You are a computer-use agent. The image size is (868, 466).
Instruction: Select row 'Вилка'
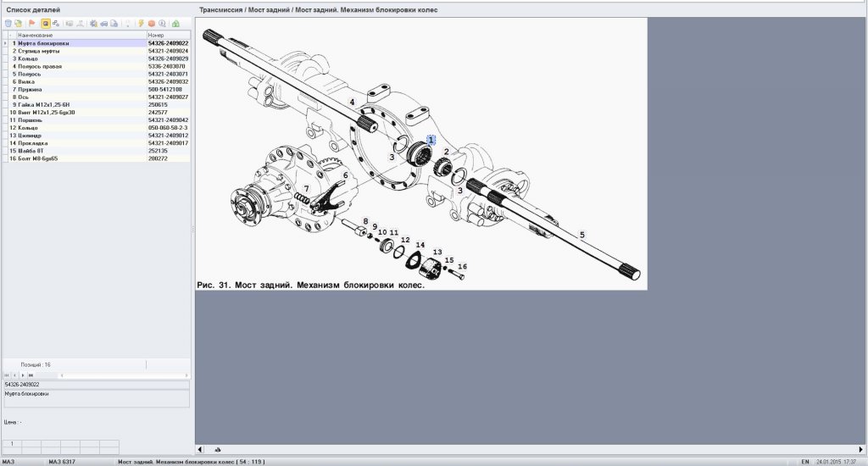[x=97, y=82]
